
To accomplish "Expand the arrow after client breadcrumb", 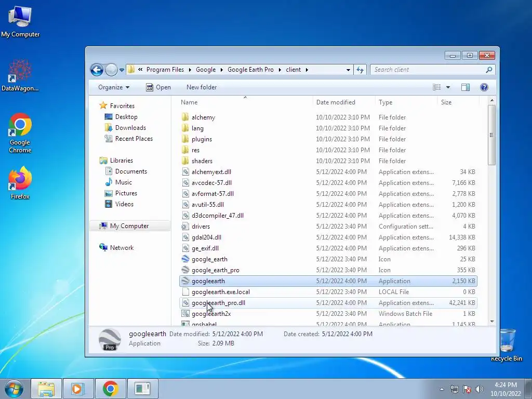I will [x=307, y=70].
